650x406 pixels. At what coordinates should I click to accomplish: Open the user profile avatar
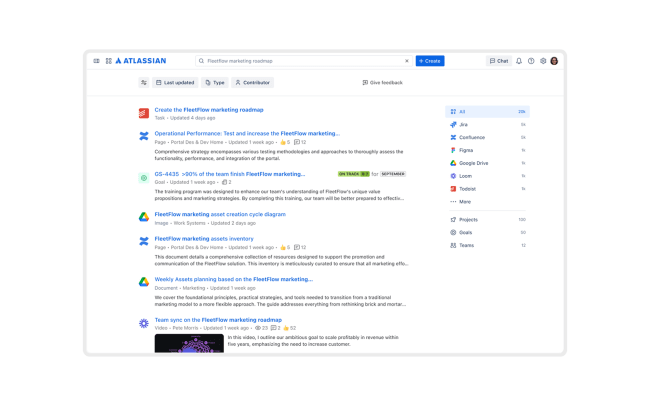554,61
